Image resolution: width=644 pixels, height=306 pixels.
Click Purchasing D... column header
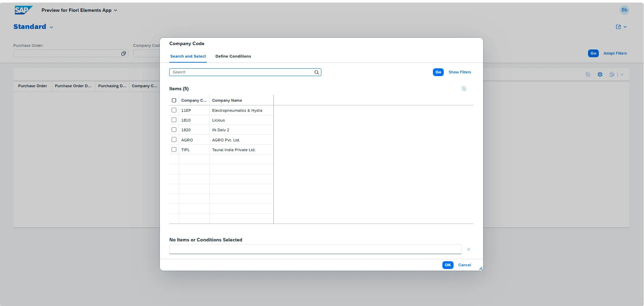[x=112, y=86]
